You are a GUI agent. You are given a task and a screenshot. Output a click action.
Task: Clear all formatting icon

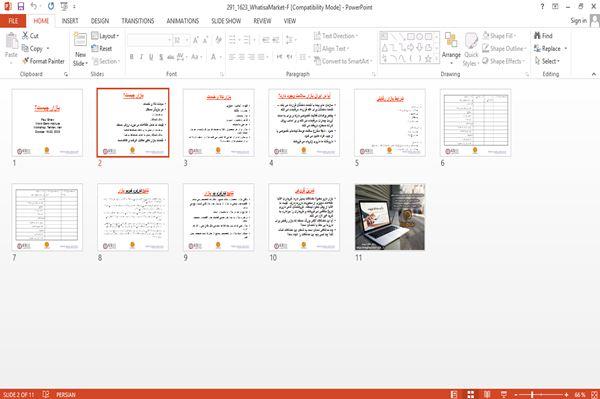coord(218,40)
